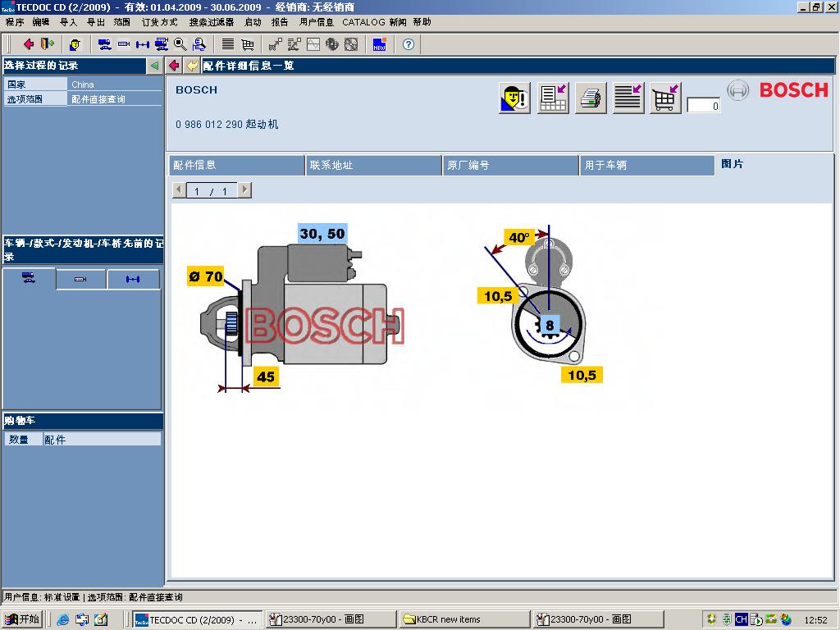
Task: Open the 编辑 menu
Action: (x=41, y=22)
